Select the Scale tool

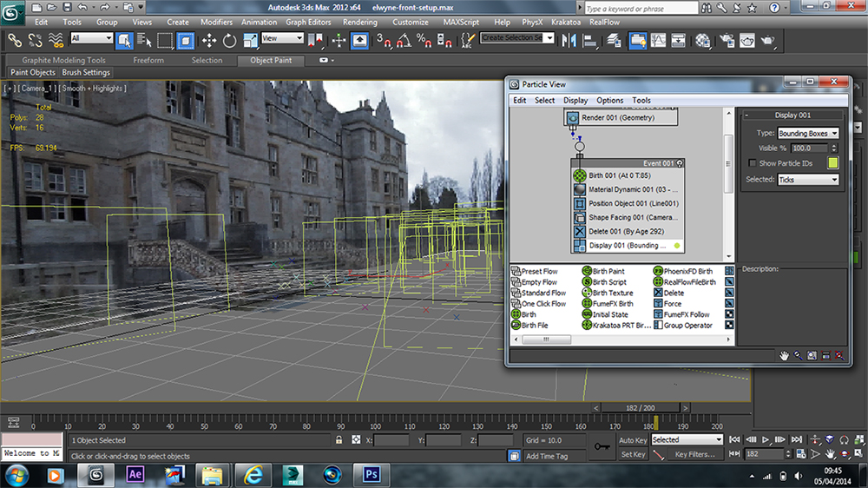pyautogui.click(x=250, y=40)
